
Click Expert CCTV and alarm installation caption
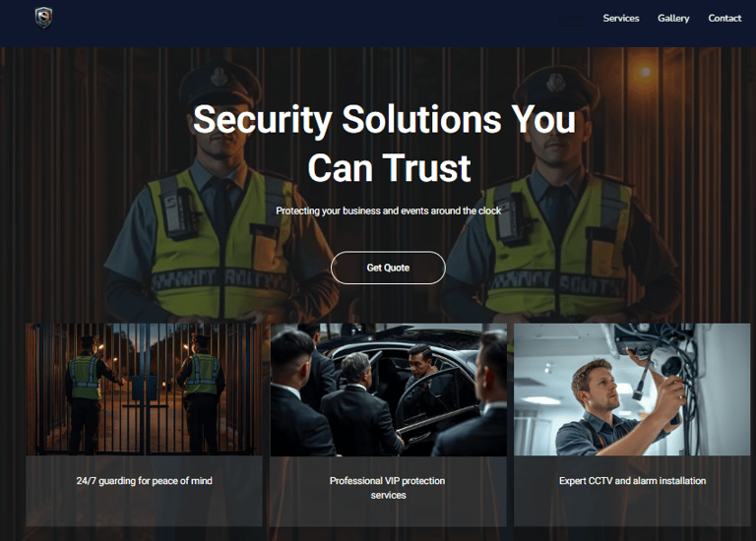pyautogui.click(x=633, y=481)
